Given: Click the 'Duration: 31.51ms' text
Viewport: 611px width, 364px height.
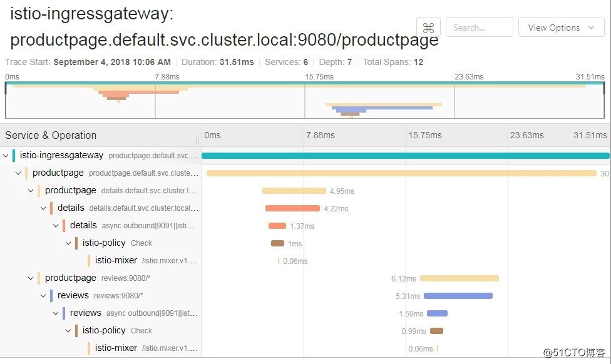Looking at the screenshot, I should [217, 63].
